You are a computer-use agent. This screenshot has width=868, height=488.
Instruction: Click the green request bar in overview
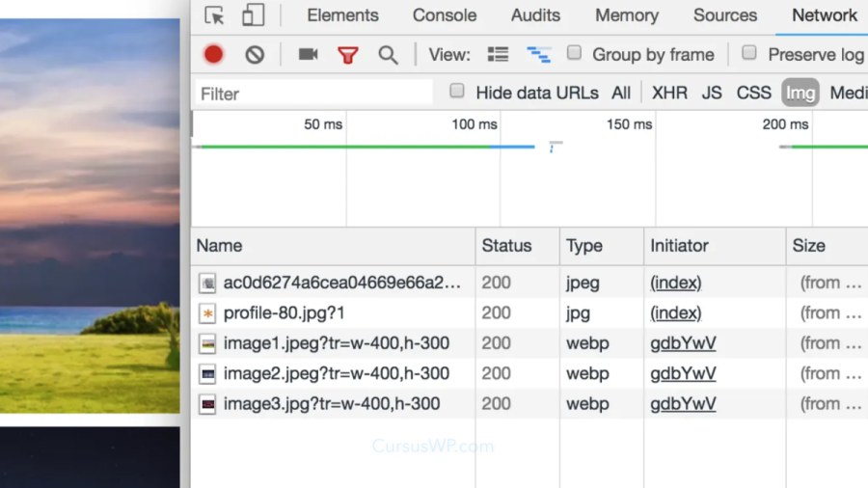click(x=346, y=147)
